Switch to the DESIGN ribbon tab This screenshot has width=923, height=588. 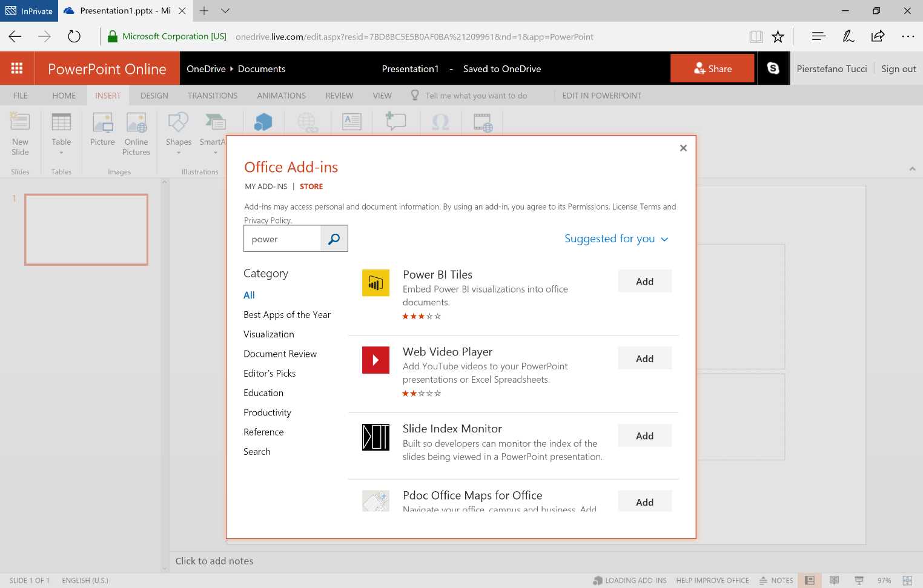point(154,95)
